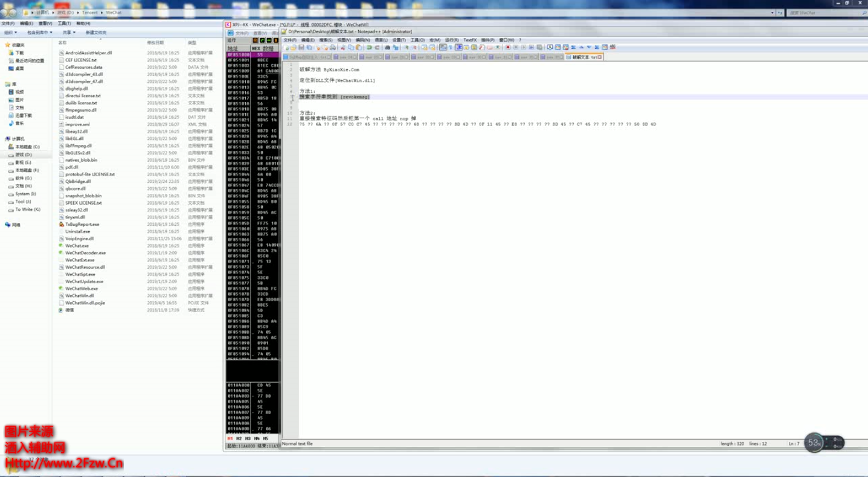This screenshot has height=477, width=868.
Task: Open the 插件(P) menu in Notepad++
Action: (488, 40)
